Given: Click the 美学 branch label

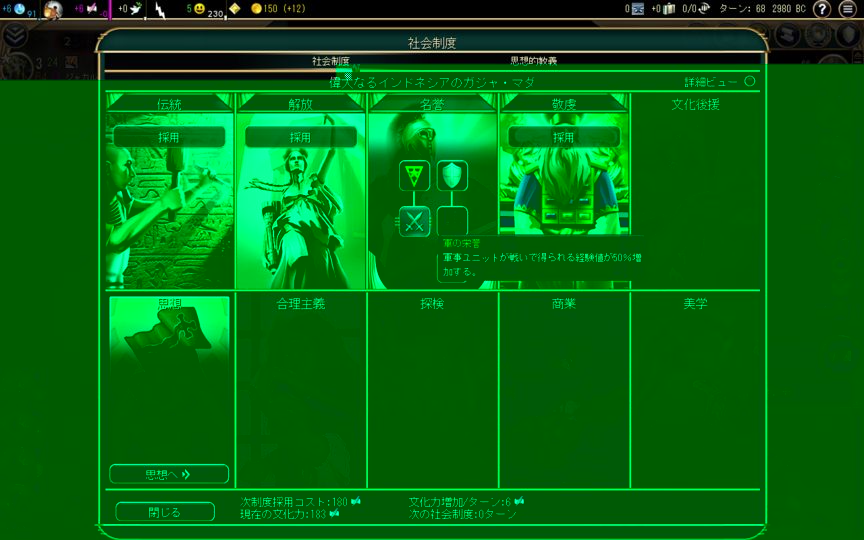Looking at the screenshot, I should pos(695,303).
